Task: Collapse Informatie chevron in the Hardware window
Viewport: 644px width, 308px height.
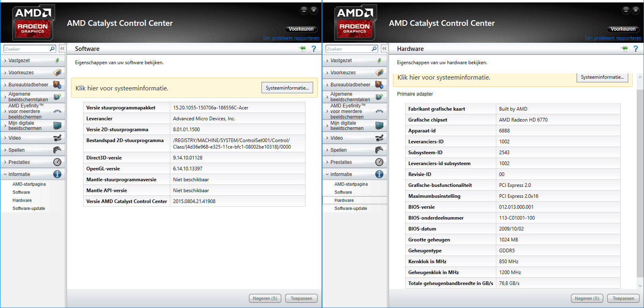Action: 327,174
